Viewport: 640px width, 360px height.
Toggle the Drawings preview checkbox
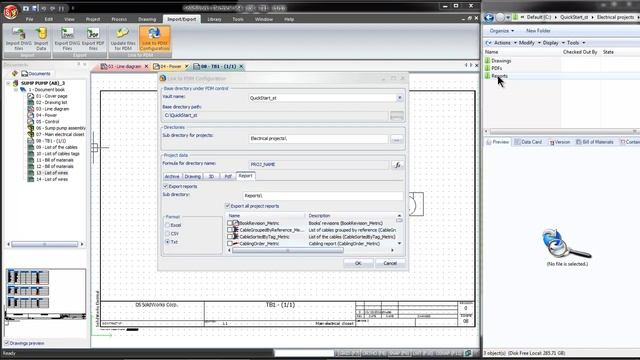point(7,343)
